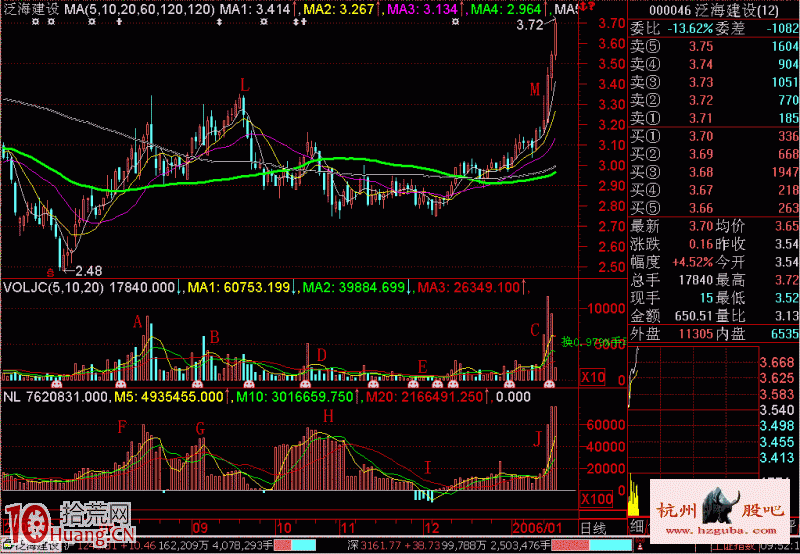Click the X10 volume scale box
This screenshot has height=554, width=800.
(593, 377)
